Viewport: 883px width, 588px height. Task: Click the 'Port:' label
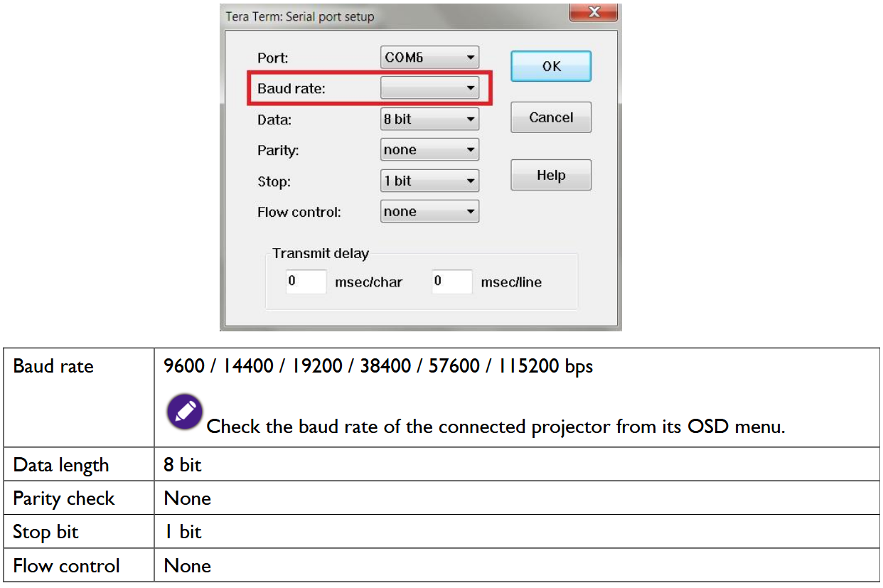pos(273,58)
